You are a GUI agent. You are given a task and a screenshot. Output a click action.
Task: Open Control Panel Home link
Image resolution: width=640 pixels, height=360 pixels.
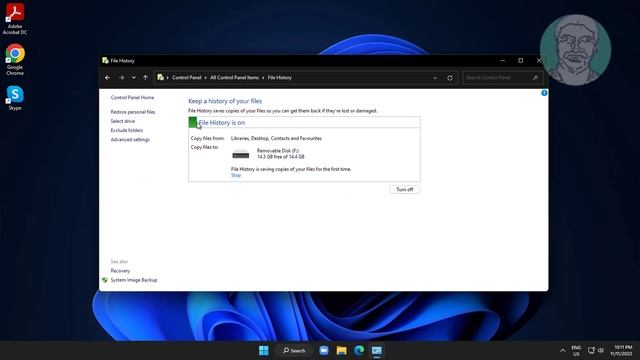pos(132,98)
